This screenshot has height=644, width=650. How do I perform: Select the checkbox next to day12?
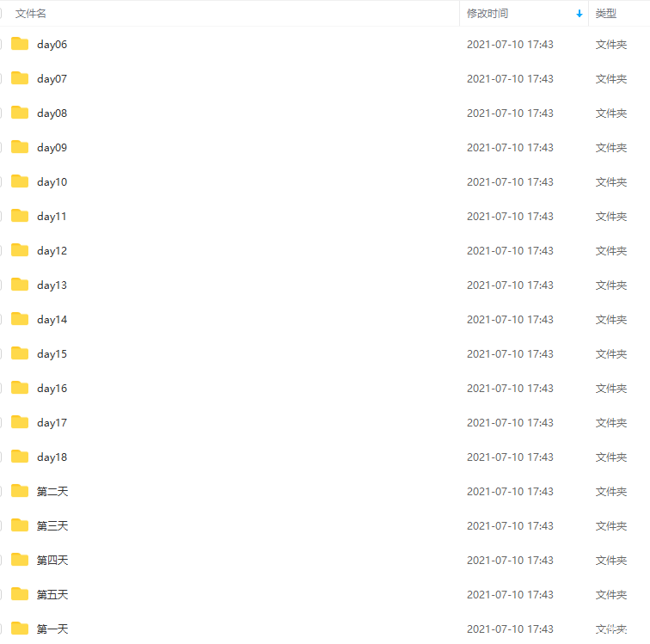coord(2,251)
